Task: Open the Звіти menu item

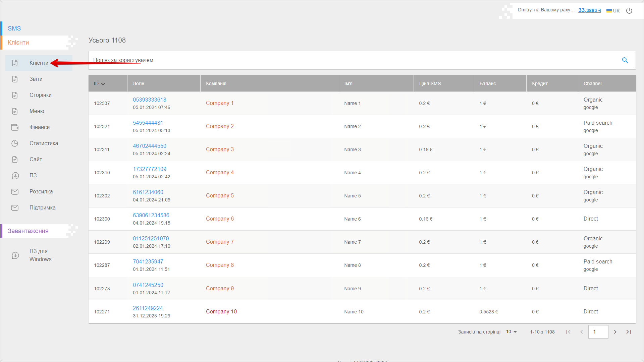Action: (36, 79)
